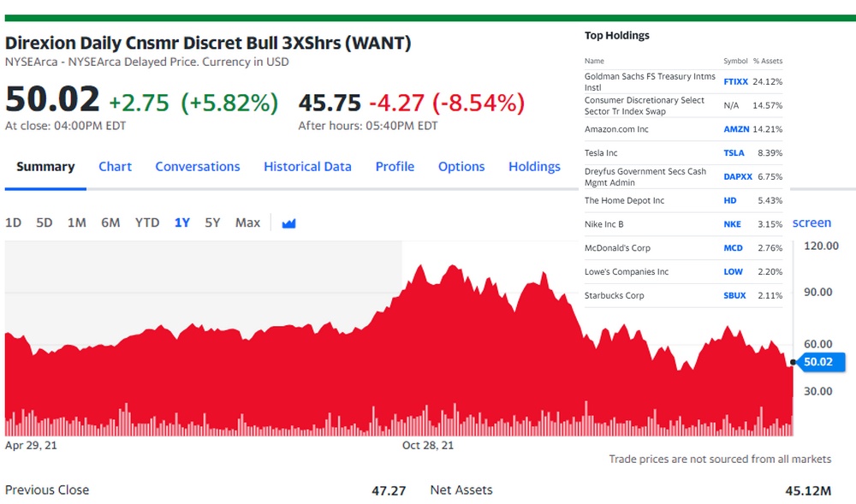Click the Nike Inc B holding name
The height and width of the screenshot is (504, 856).
click(x=603, y=224)
